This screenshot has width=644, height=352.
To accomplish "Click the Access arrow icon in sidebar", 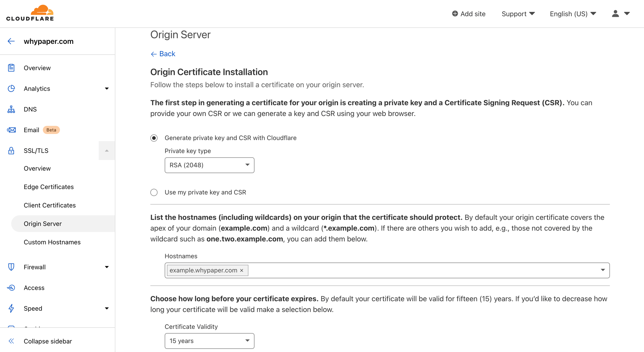I will [11, 288].
